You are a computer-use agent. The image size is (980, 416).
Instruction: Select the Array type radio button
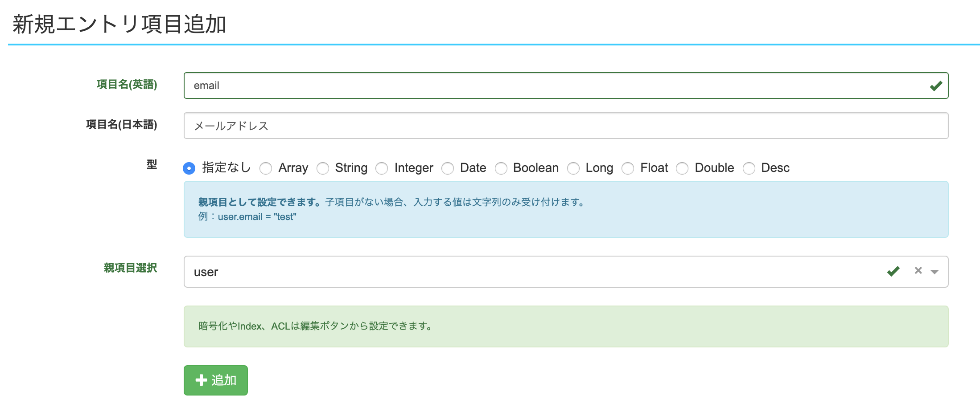(266, 168)
